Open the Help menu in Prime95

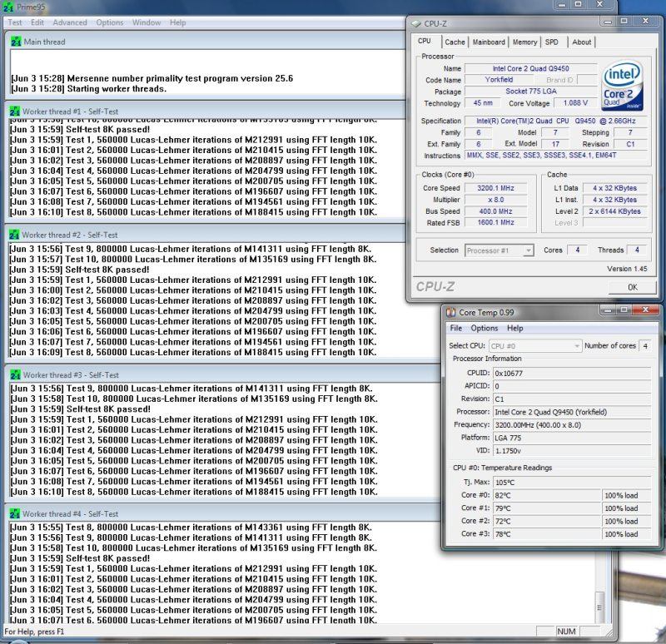(178, 22)
